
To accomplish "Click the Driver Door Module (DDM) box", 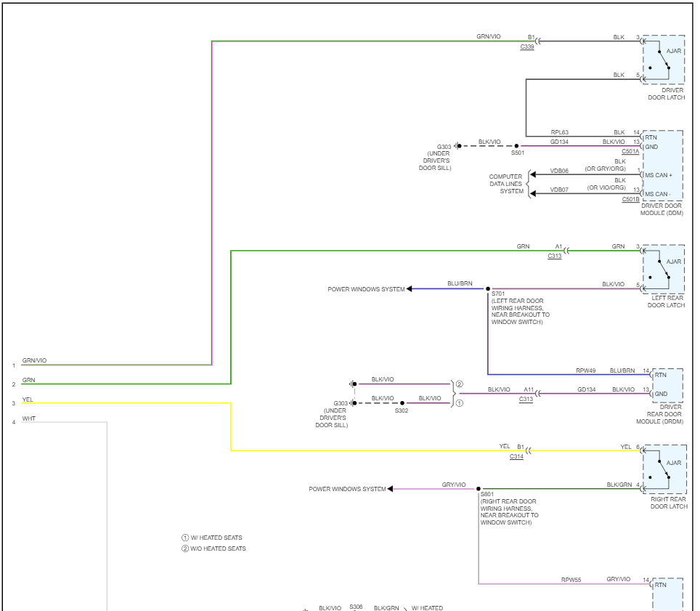I will [x=662, y=165].
